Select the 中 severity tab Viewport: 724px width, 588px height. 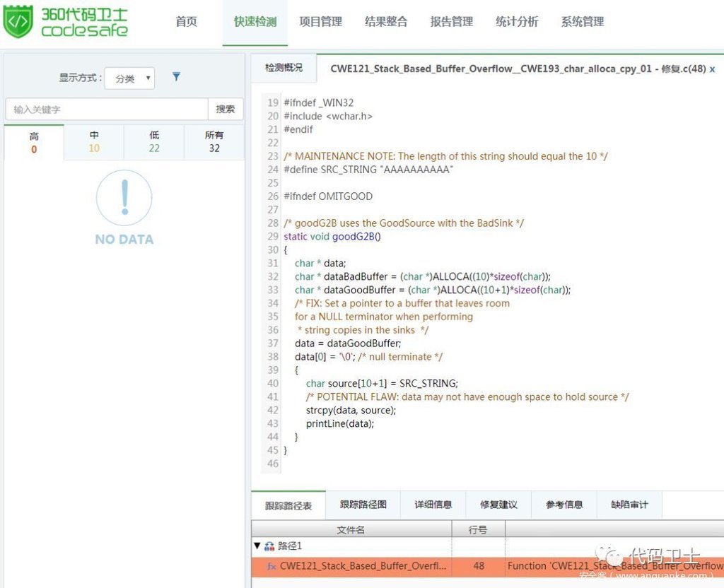pos(94,141)
